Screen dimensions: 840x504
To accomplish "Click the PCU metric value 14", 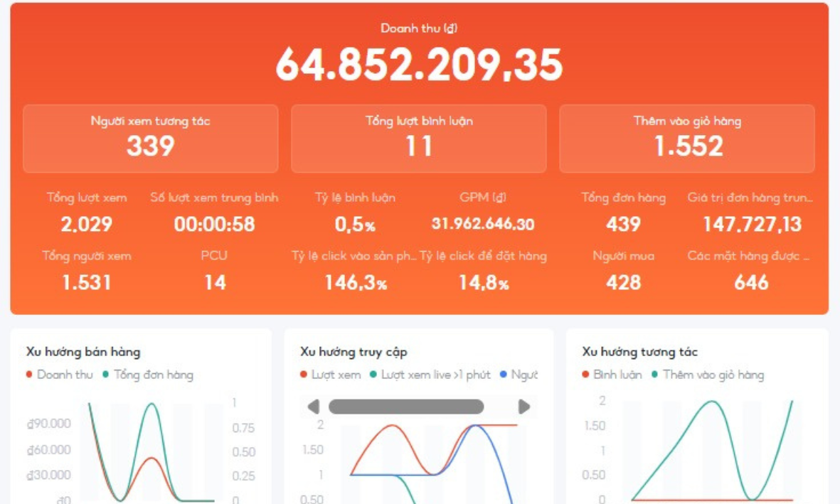I will pos(214,283).
